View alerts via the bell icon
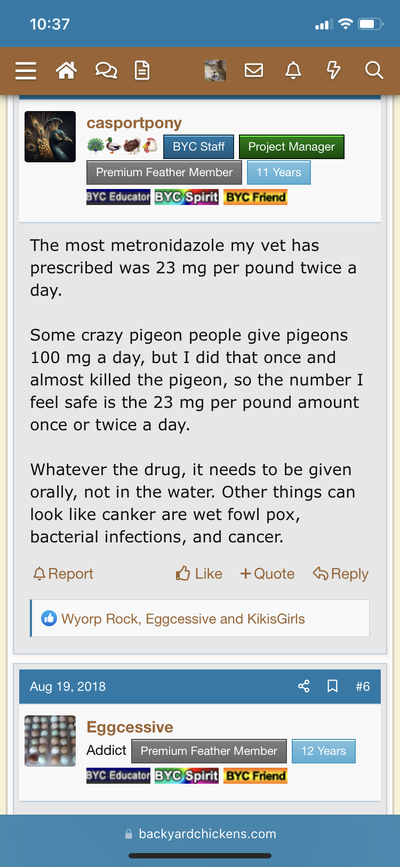The image size is (400, 867). [293, 71]
